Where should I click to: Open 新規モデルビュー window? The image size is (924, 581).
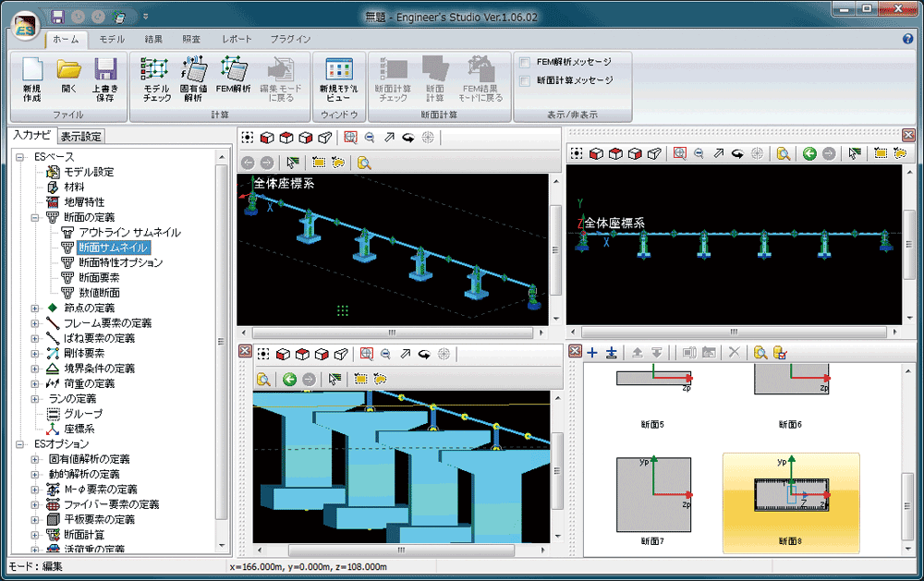(x=339, y=79)
